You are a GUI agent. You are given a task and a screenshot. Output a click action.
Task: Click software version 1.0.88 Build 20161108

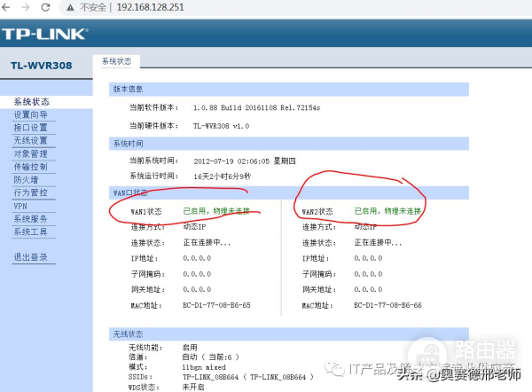256,108
